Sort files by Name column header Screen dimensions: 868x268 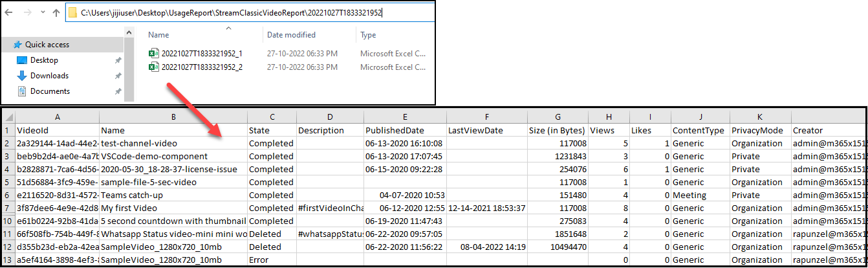click(158, 35)
